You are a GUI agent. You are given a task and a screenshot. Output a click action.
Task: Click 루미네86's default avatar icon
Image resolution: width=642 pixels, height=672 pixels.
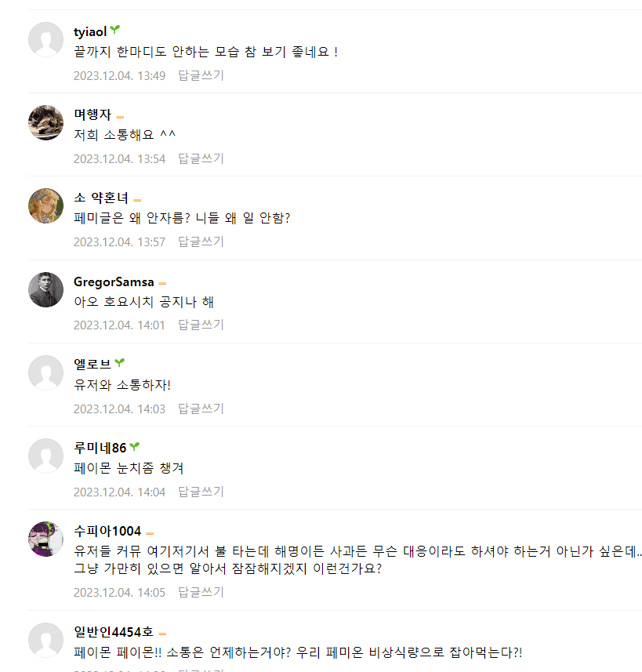click(45, 456)
